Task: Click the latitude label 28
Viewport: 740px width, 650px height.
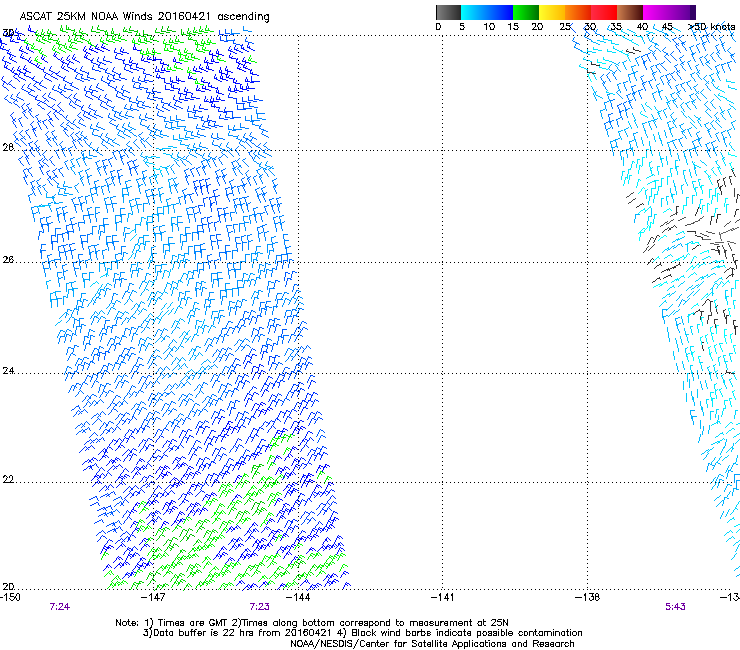Action: [8, 147]
